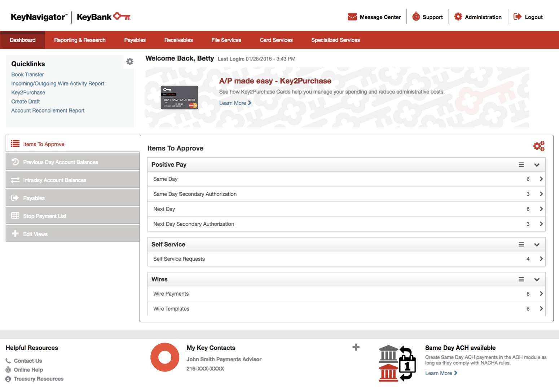Click the Items To Approve list icon
Image resolution: width=559 pixels, height=392 pixels.
(15, 144)
